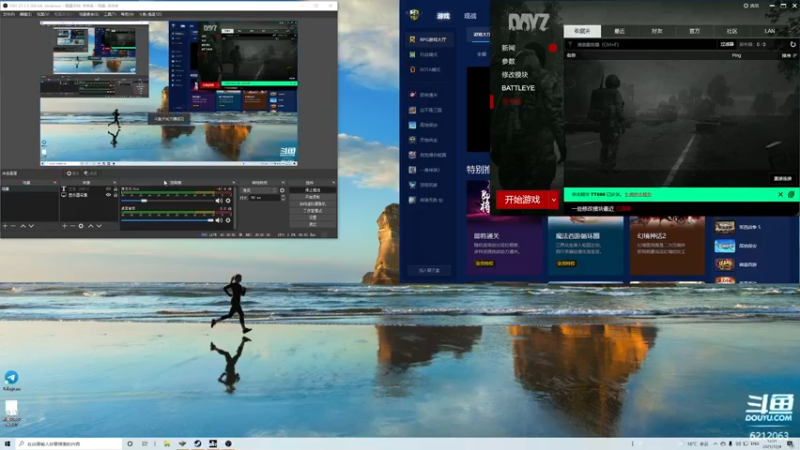Screen dimensions: 800x450
Task: Open the transition type dropdown in OBS
Action: click(x=260, y=190)
